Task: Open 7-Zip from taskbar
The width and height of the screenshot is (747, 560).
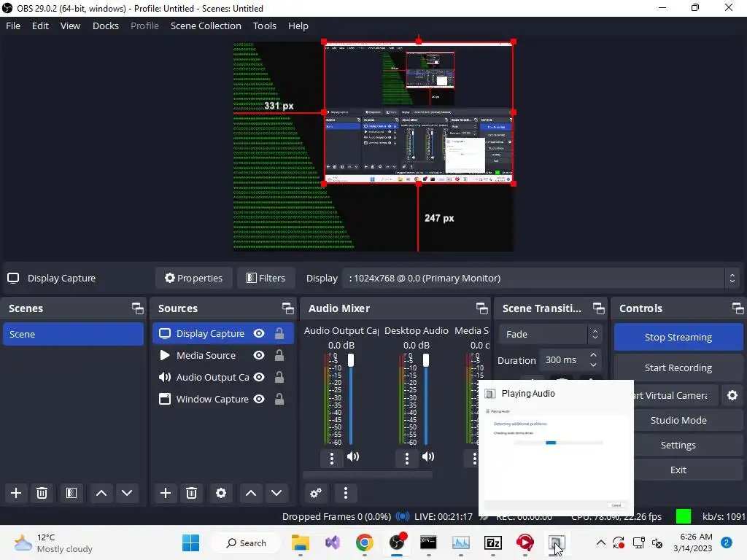Action: click(x=492, y=542)
